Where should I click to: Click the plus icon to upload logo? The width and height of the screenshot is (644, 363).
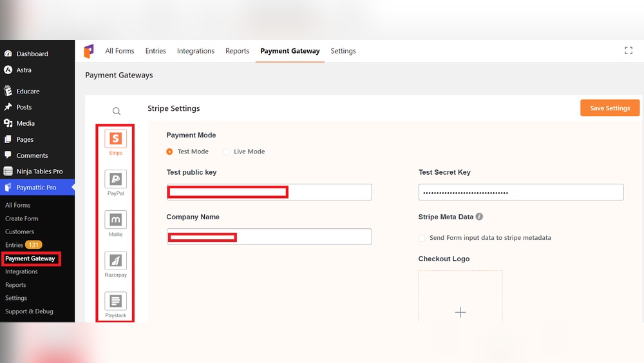[460, 313]
